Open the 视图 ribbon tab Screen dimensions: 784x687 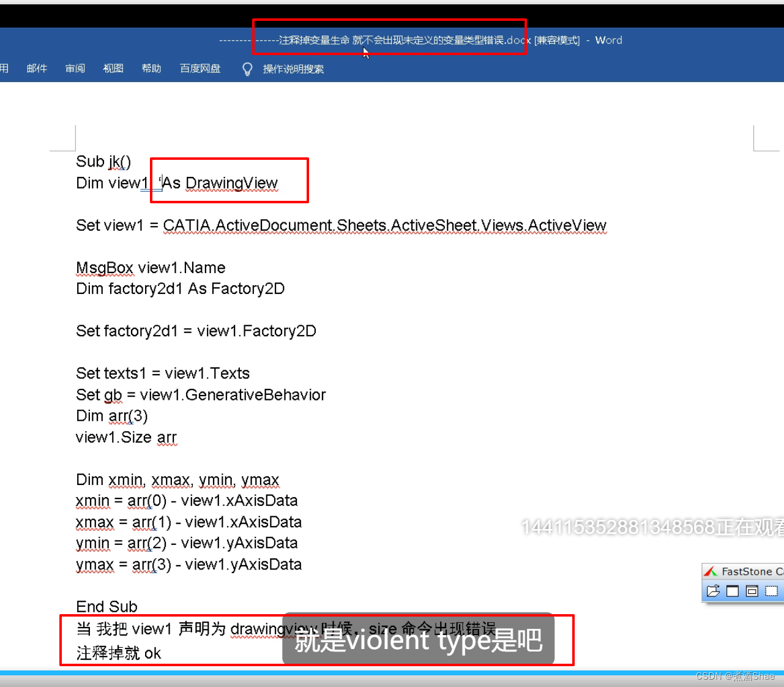(x=113, y=69)
